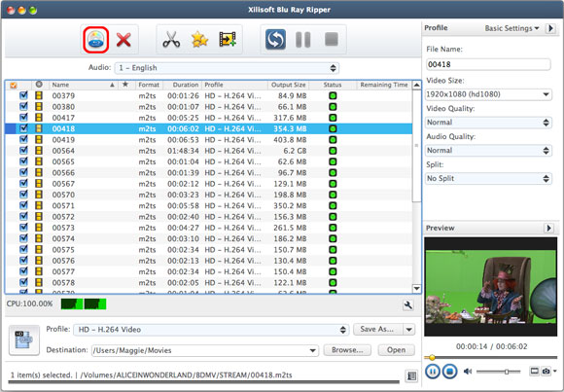Screen dimensions: 564x392
Task: Select the row named 00572
Action: (x=209, y=217)
